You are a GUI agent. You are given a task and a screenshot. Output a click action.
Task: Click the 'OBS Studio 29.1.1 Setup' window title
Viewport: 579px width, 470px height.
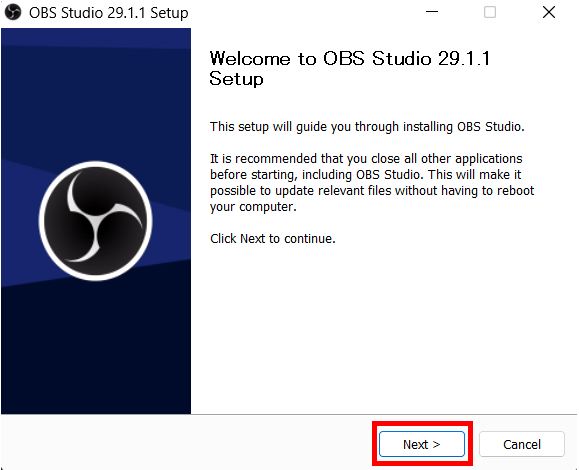pos(109,13)
